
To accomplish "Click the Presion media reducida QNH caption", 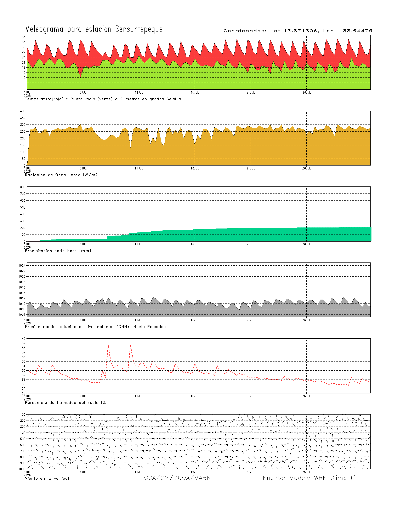I will point(96,327).
